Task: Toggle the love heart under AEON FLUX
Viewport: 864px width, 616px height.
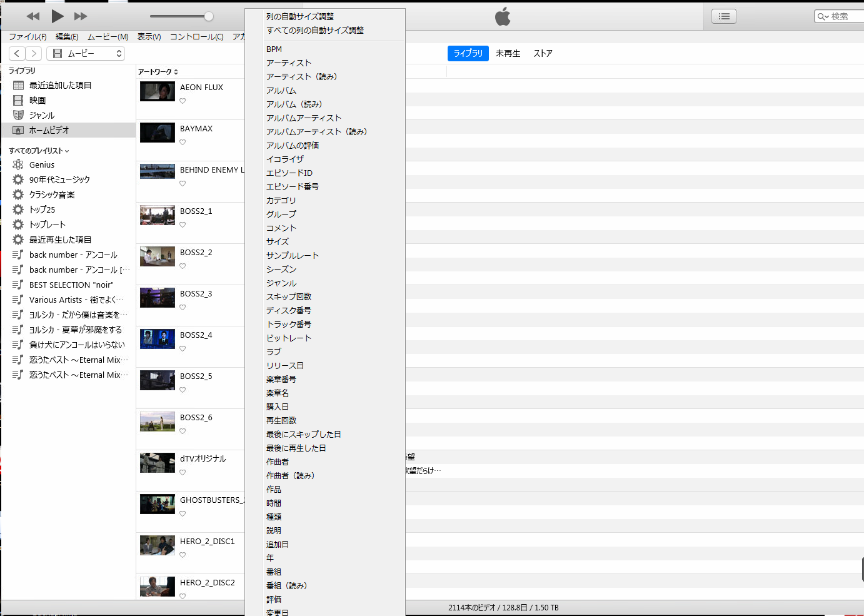Action: click(183, 101)
